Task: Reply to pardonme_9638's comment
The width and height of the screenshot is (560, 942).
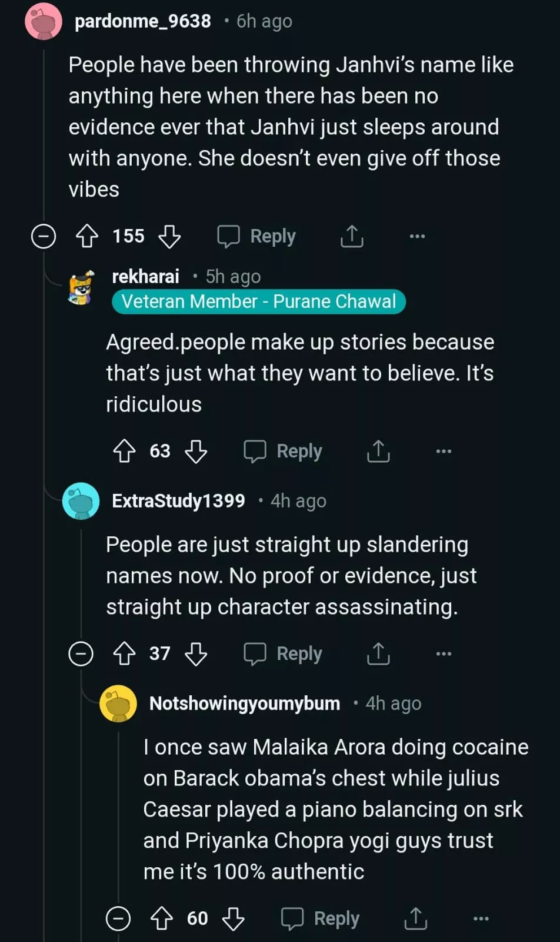Action: (257, 236)
